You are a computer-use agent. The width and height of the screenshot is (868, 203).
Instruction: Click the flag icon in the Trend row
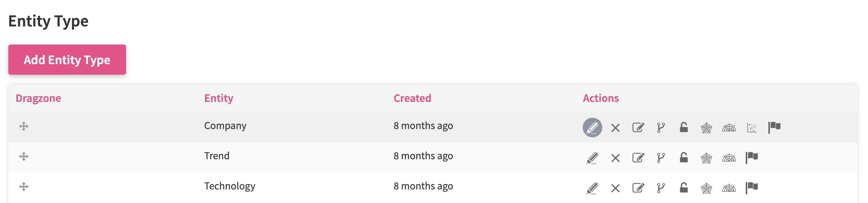tap(751, 157)
